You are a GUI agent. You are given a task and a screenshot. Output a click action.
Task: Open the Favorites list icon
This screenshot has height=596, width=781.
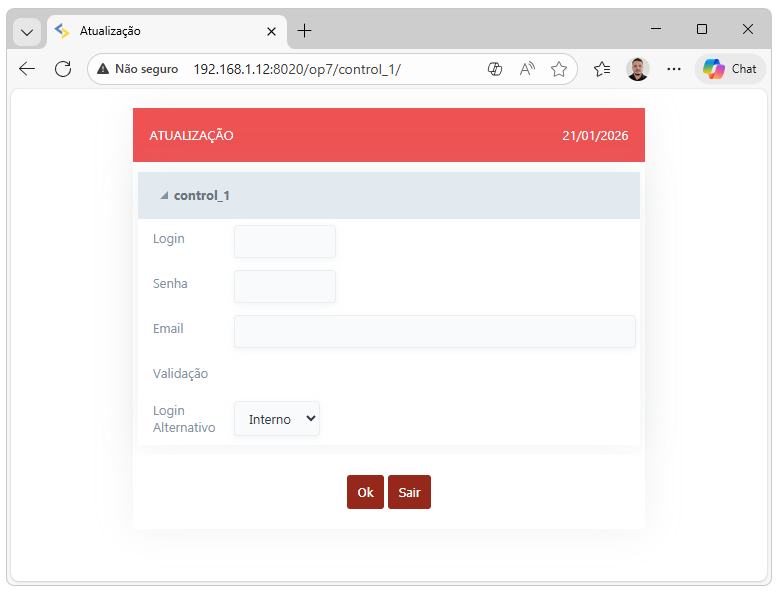(x=602, y=69)
